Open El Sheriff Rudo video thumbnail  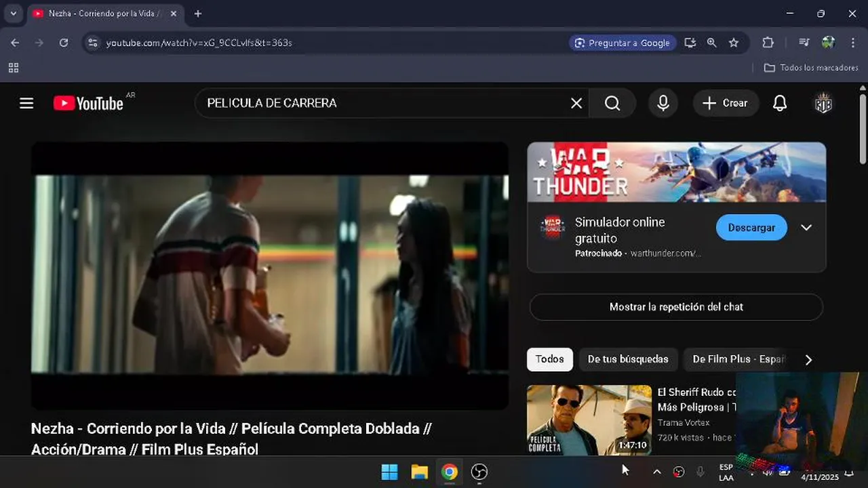click(589, 420)
